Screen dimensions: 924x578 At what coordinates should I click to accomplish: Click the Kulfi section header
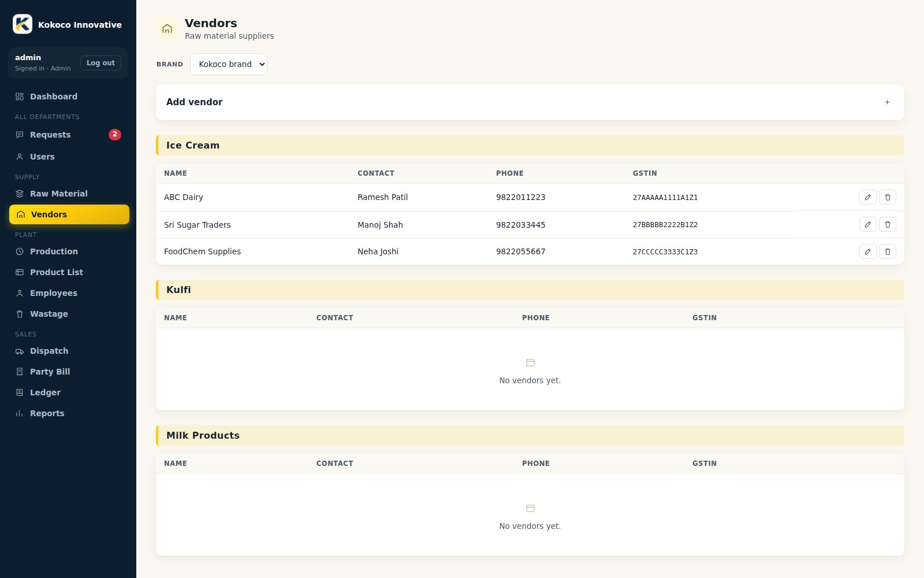point(530,290)
